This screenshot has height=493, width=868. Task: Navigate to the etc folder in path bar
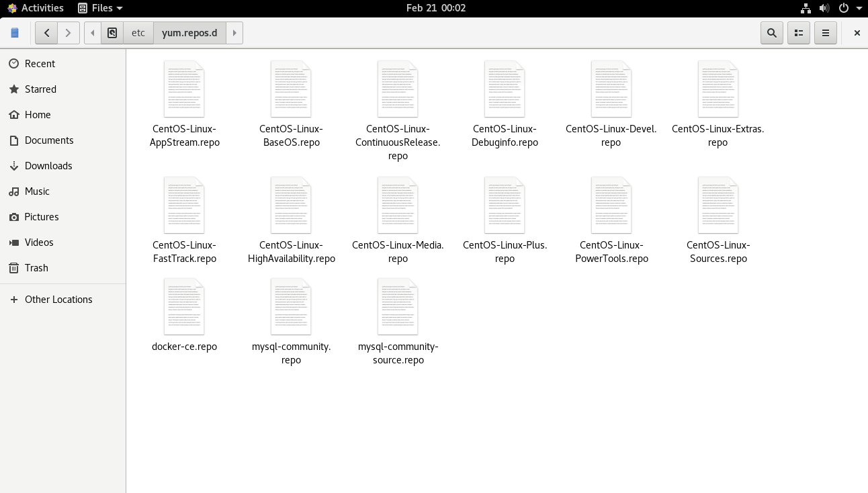coord(138,33)
